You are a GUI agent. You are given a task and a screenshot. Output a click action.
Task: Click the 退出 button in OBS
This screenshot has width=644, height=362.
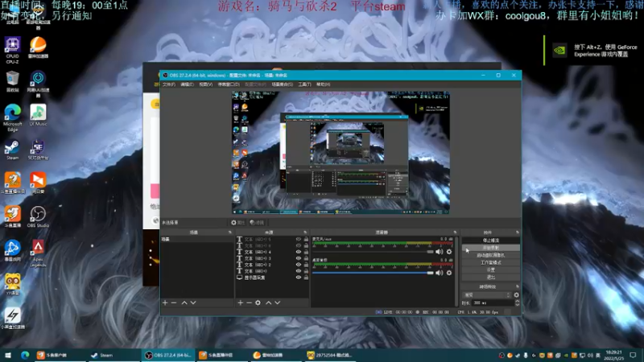[491, 277]
